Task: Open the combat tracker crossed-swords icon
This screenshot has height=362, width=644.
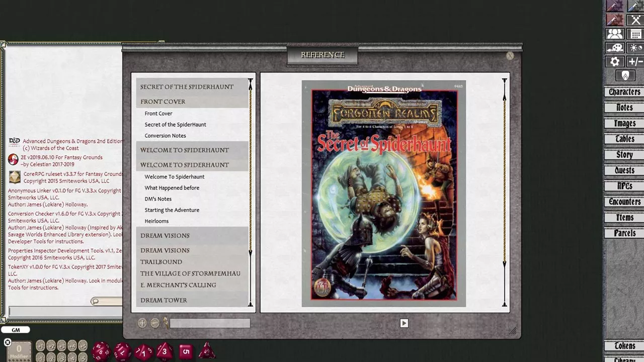Action: [x=635, y=20]
